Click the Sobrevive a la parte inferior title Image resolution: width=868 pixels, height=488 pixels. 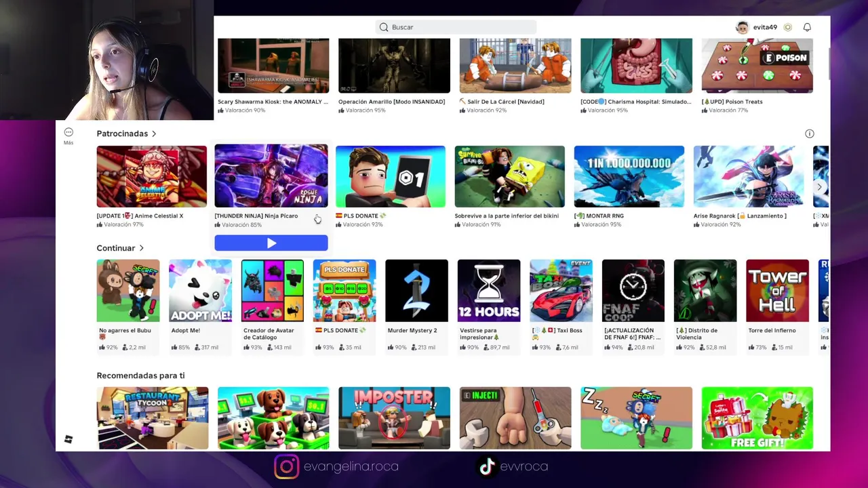(x=507, y=216)
